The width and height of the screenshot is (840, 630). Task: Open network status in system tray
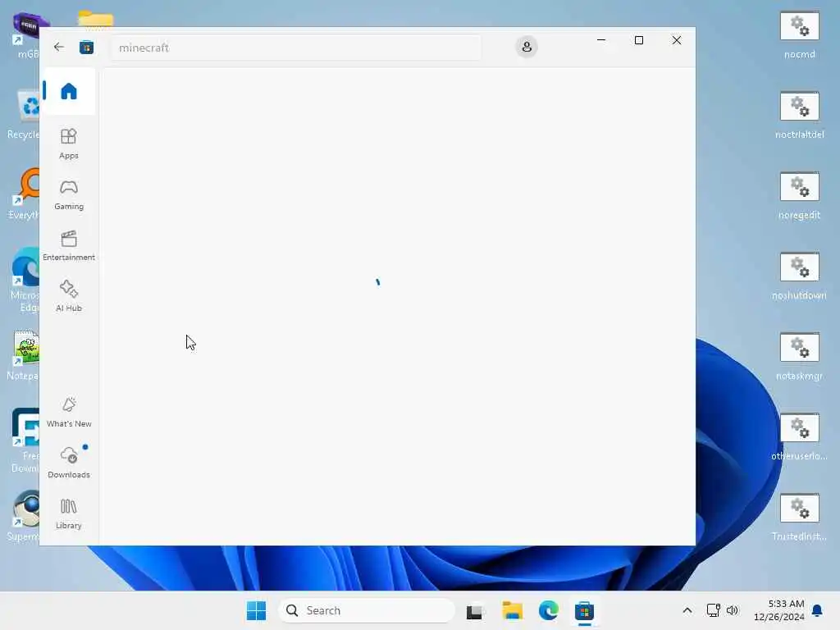point(714,610)
